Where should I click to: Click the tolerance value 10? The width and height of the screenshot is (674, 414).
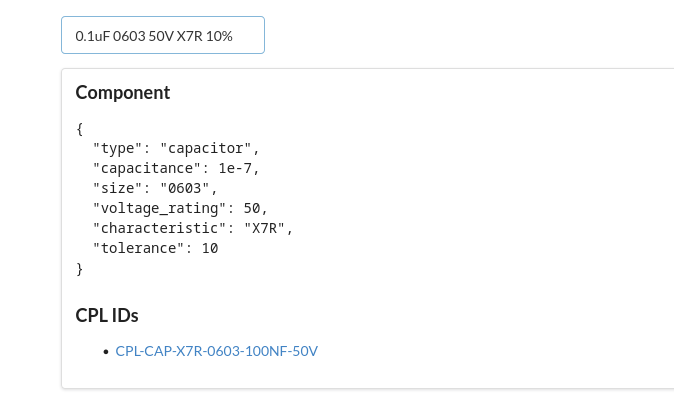[x=209, y=248]
